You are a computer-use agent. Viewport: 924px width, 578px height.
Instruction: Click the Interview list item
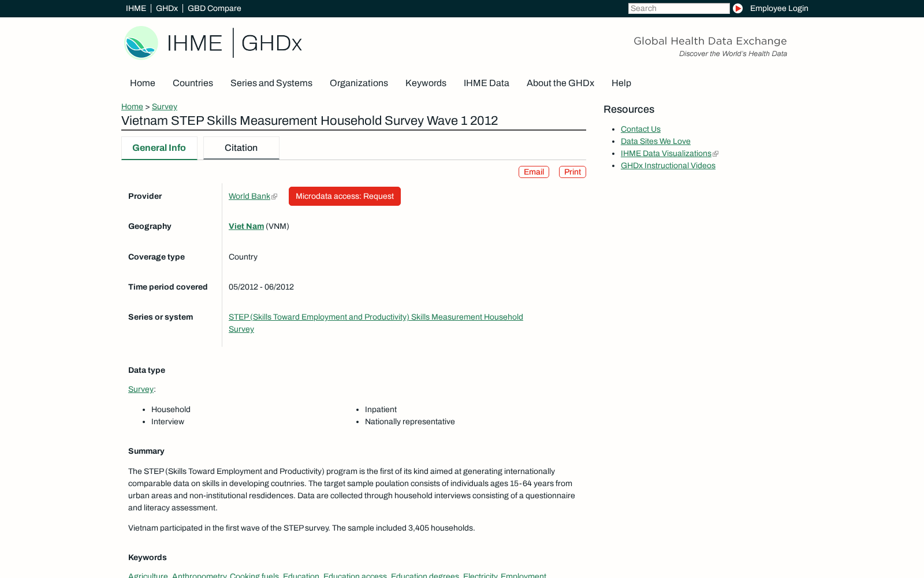[167, 421]
